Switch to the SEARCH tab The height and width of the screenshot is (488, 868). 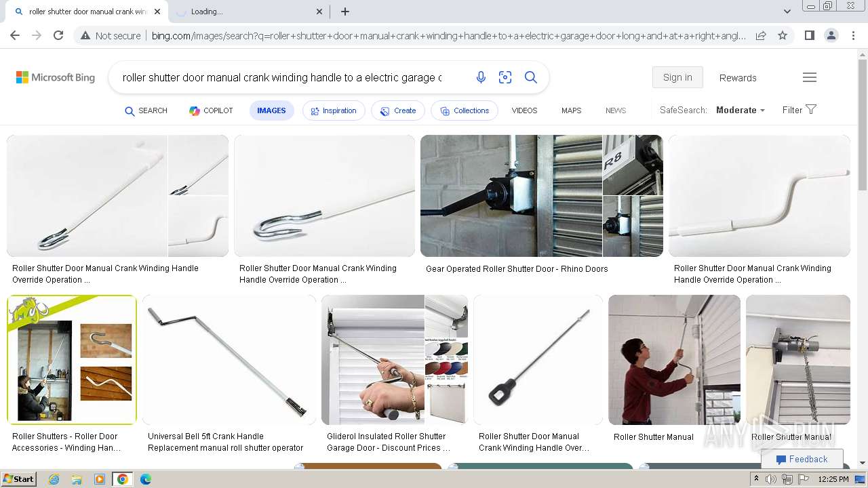pos(146,110)
